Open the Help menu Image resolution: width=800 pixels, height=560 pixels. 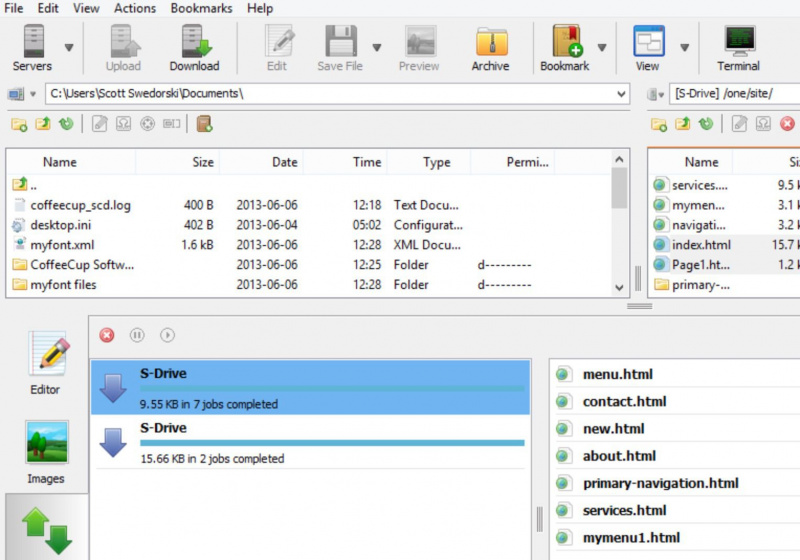point(260,8)
